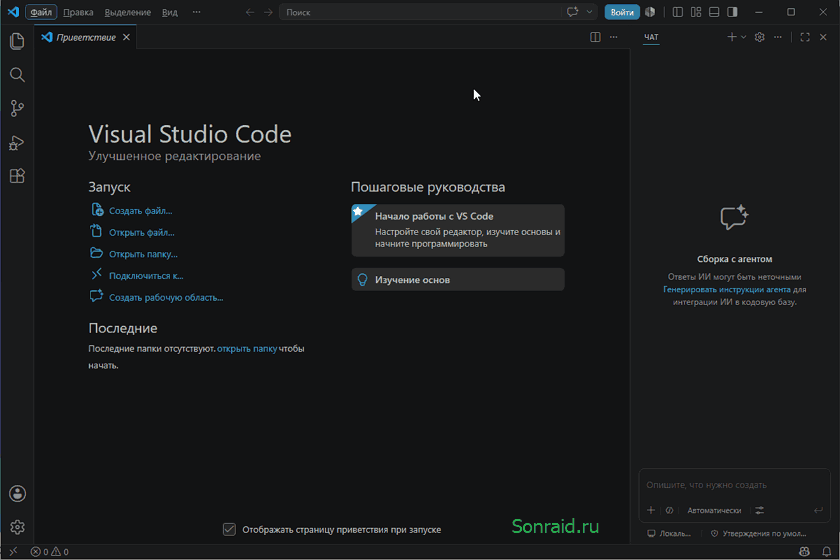Toggle the primary side bar in the title bar
This screenshot has height=560, width=840.
[x=678, y=12]
